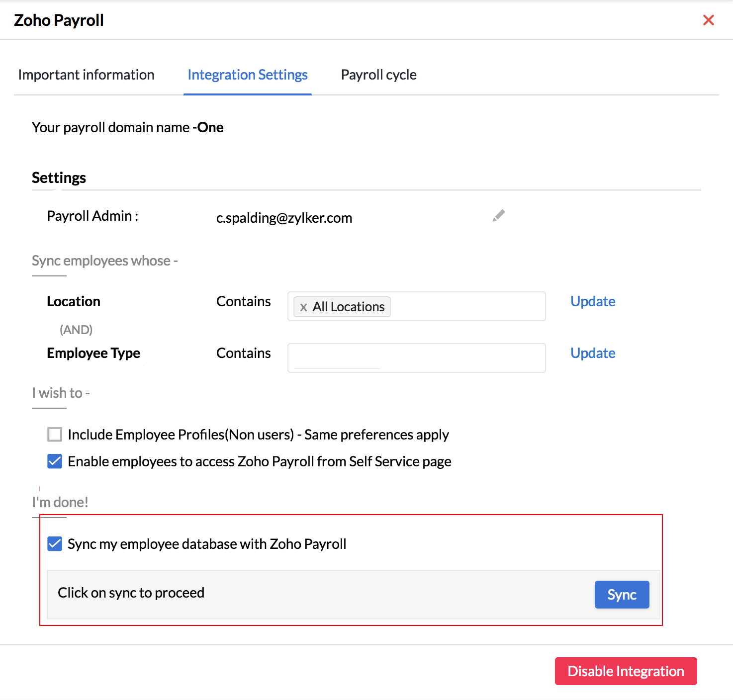733x700 pixels.
Task: Click the Sync employees whose section label
Action: [105, 260]
